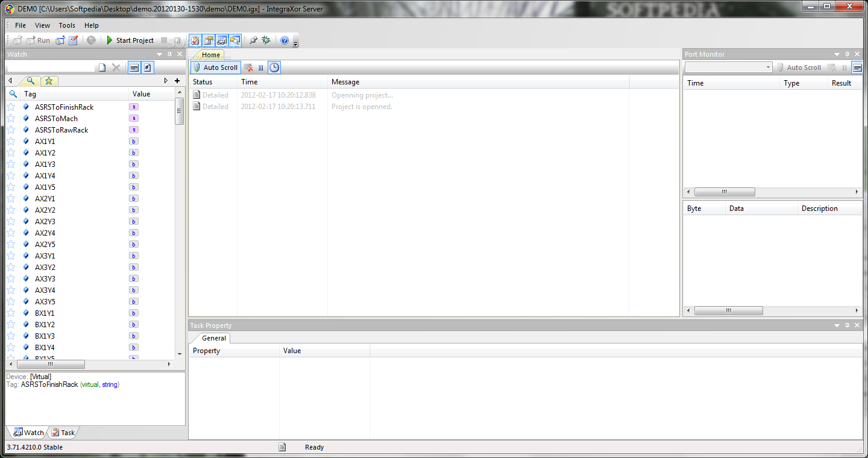Click the Message column header in log
Screen dimensions: 868x458
(479, 82)
